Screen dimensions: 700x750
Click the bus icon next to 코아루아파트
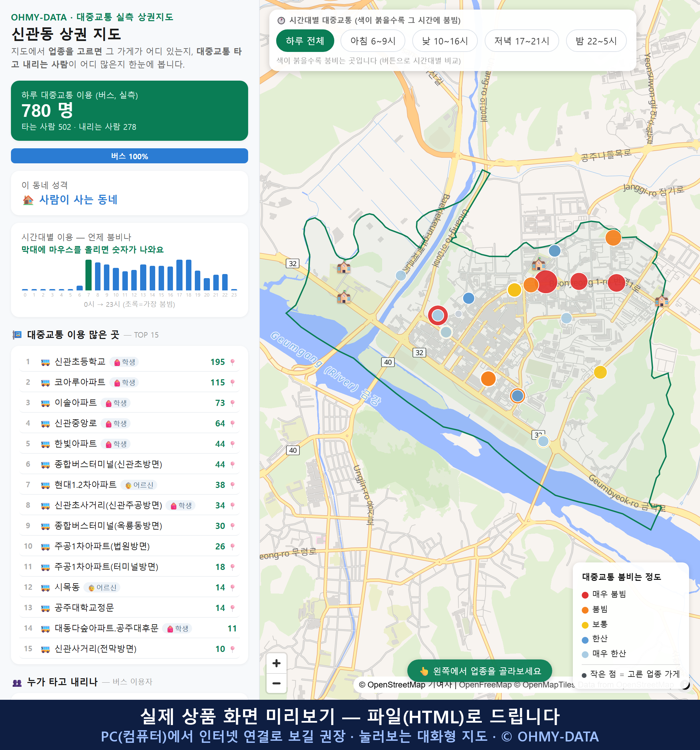[x=45, y=383]
